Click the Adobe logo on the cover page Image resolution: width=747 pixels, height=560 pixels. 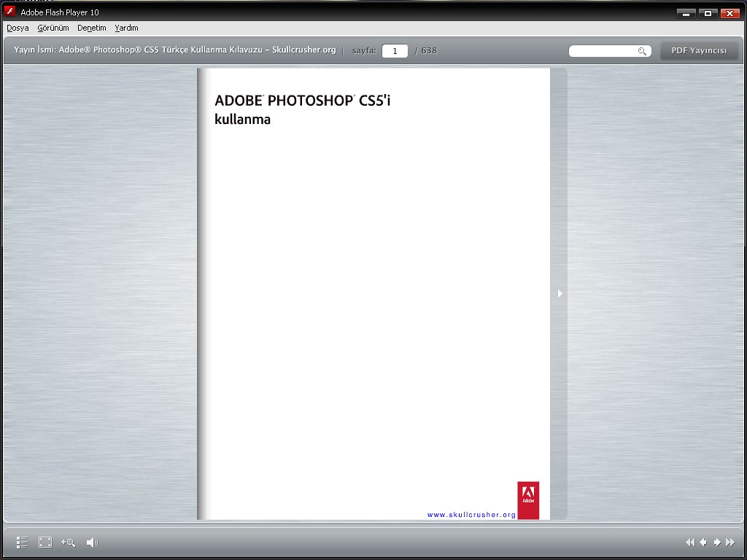528,500
